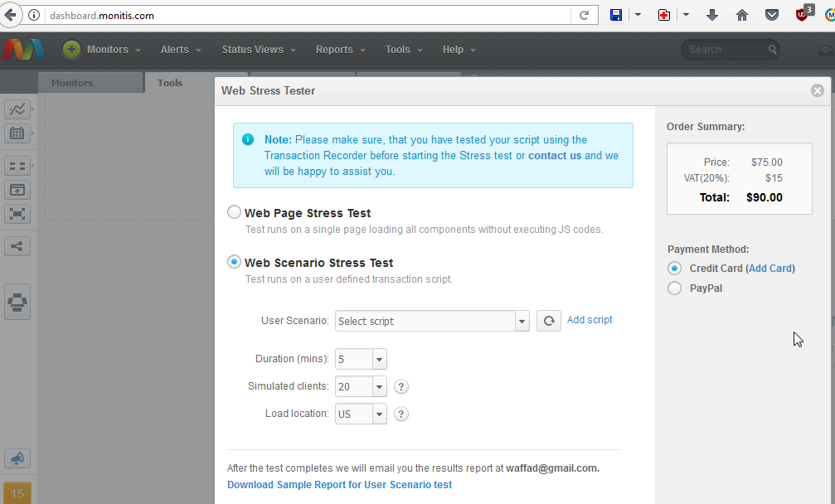This screenshot has width=835, height=504.
Task: Click the Monitis logo
Action: (x=23, y=50)
